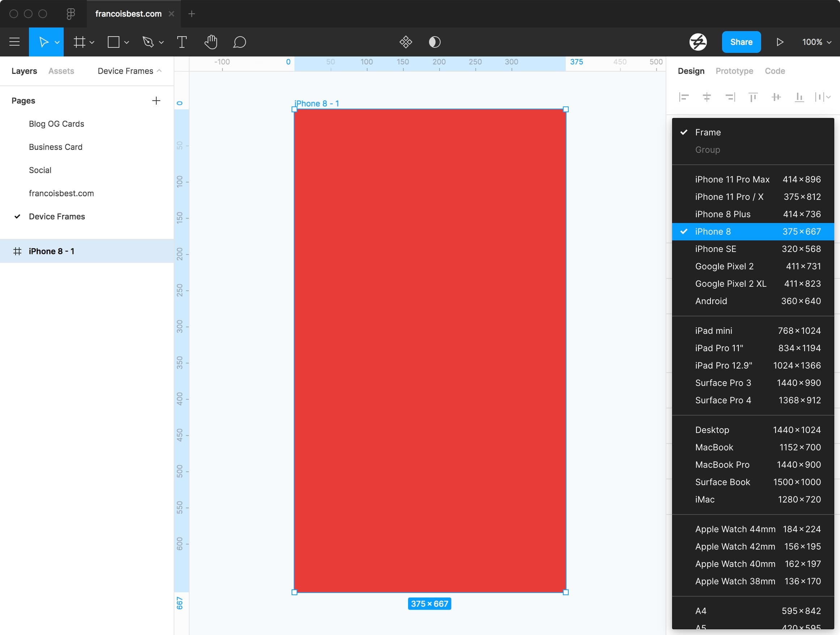Open the zoom percentage dropdown
Viewport: 840px width, 635px height.
(x=816, y=42)
